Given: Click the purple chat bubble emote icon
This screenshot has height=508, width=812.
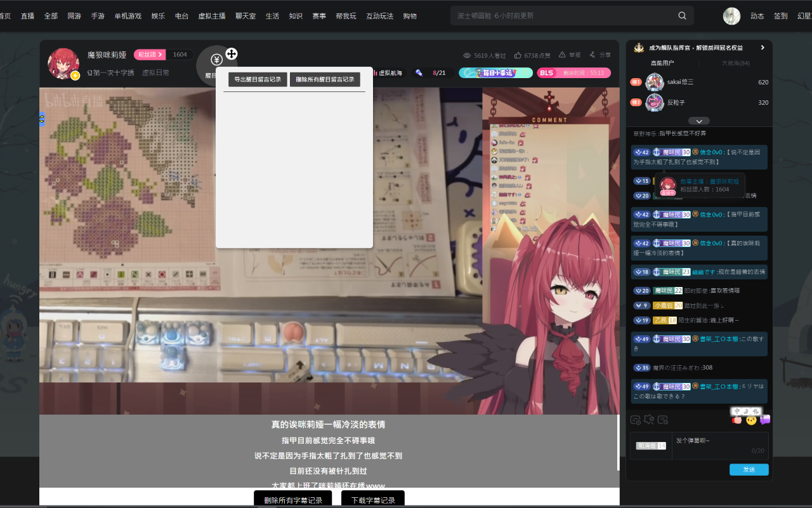Looking at the screenshot, I should point(765,420).
